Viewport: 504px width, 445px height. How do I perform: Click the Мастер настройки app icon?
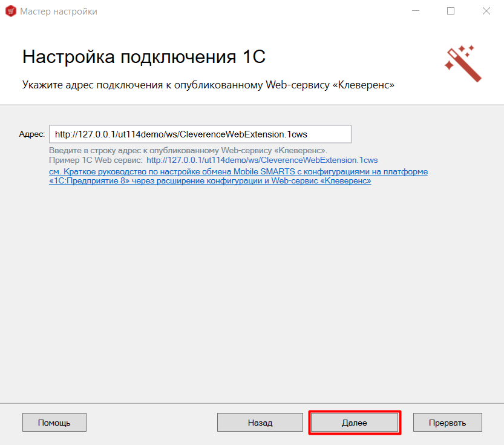click(11, 12)
